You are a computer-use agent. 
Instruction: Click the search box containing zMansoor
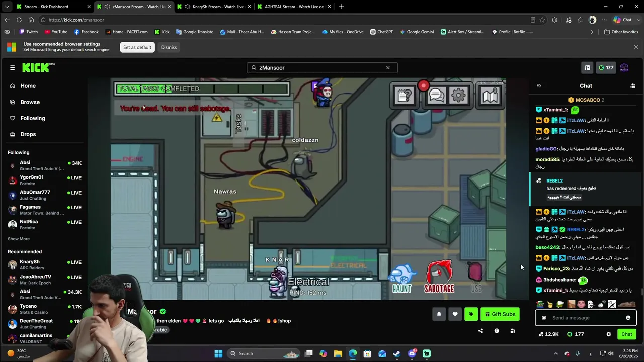(x=322, y=67)
